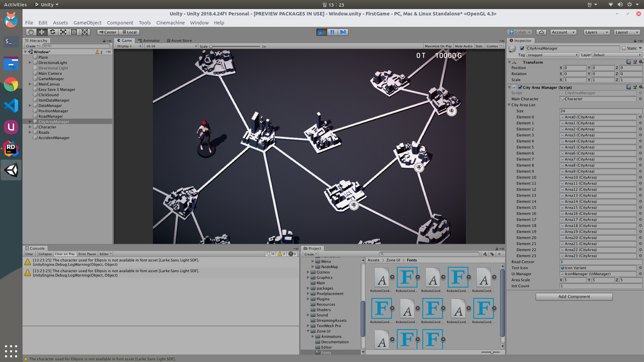Image resolution: width=644 pixels, height=362 pixels.
Task: Search by label icon in Project
Action: click(x=492, y=254)
